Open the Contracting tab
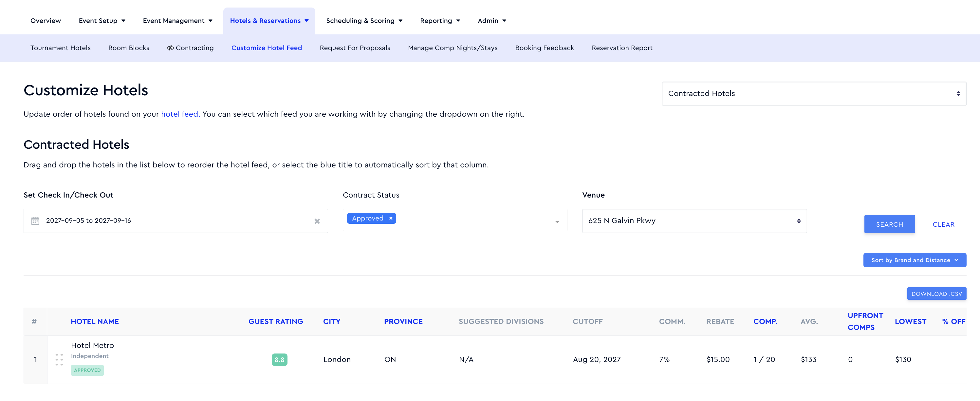 click(190, 48)
